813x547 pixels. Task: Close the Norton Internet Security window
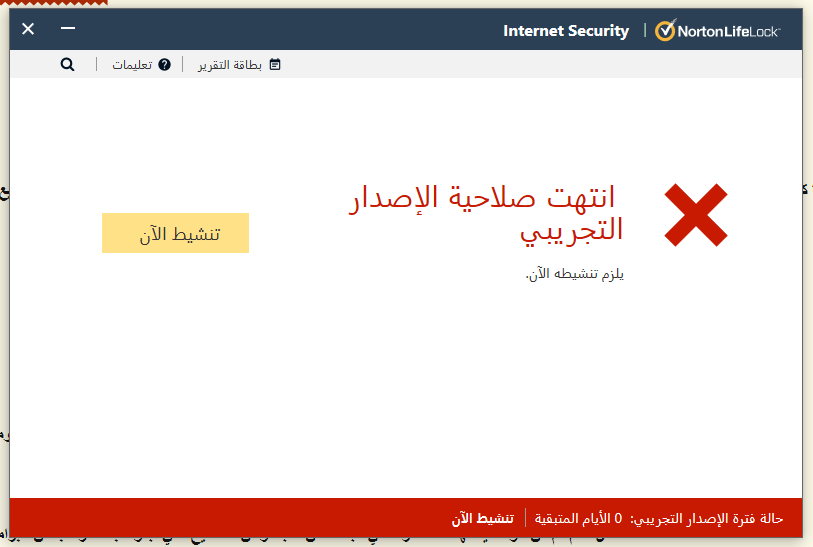coord(28,29)
